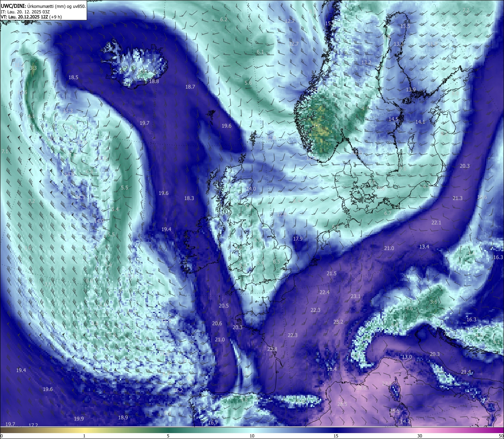Click the 19.9 value on the map
Screen dimensions: 504x439
(79, 419)
